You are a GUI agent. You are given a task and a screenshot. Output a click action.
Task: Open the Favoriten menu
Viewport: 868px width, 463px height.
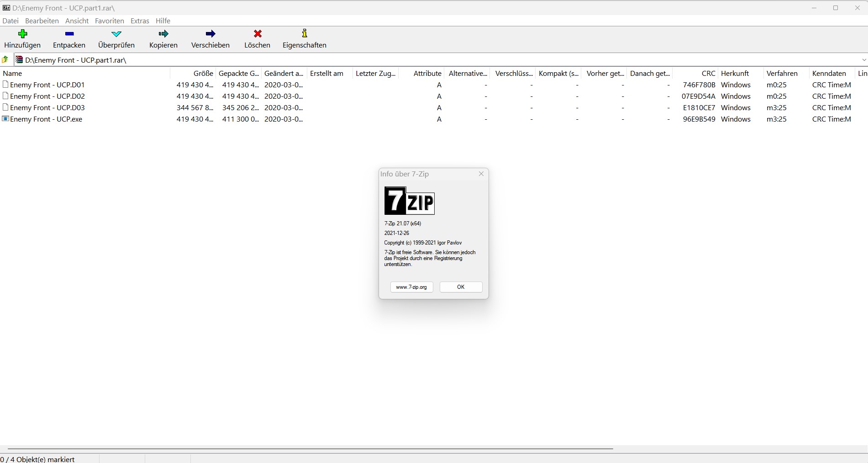110,21
